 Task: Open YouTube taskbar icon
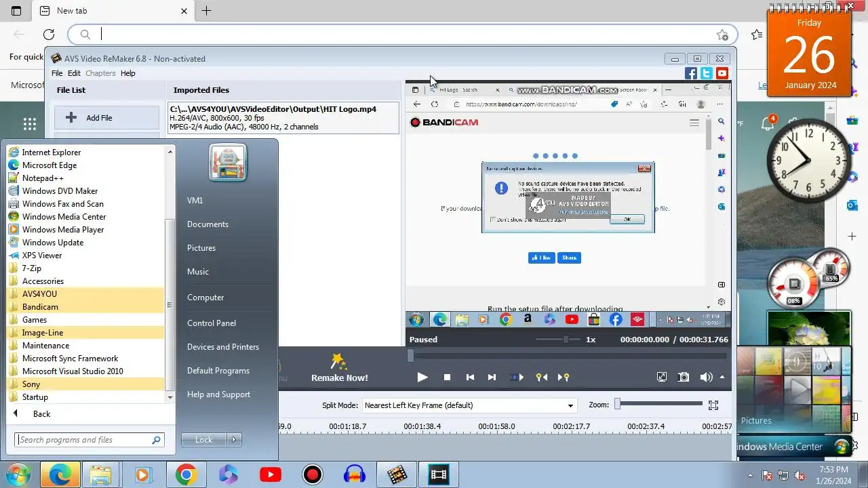[271, 474]
